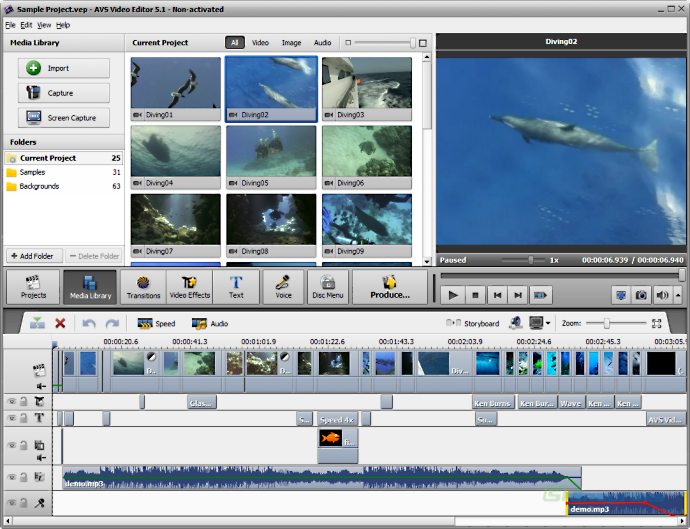Open the File menu
The height and width of the screenshot is (529, 690).
(10, 25)
